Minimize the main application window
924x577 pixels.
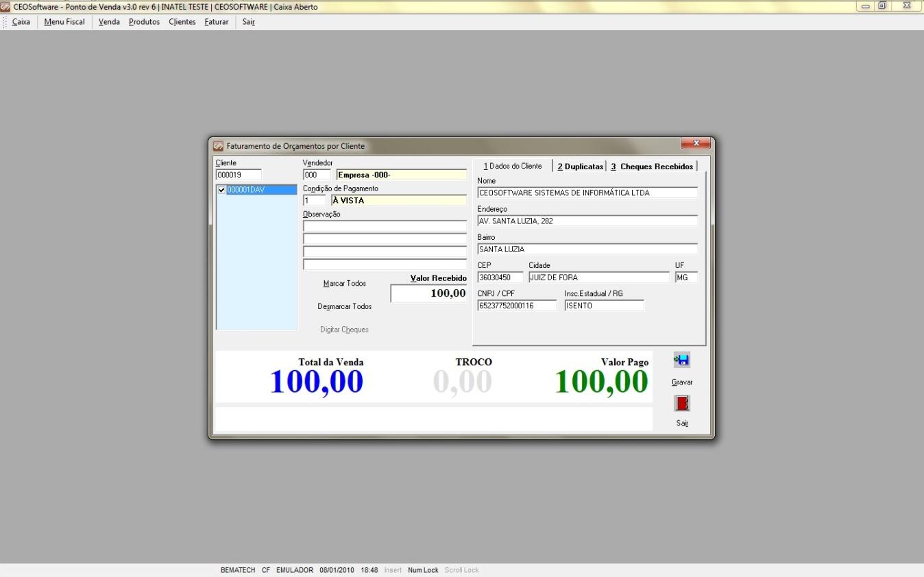click(865, 6)
